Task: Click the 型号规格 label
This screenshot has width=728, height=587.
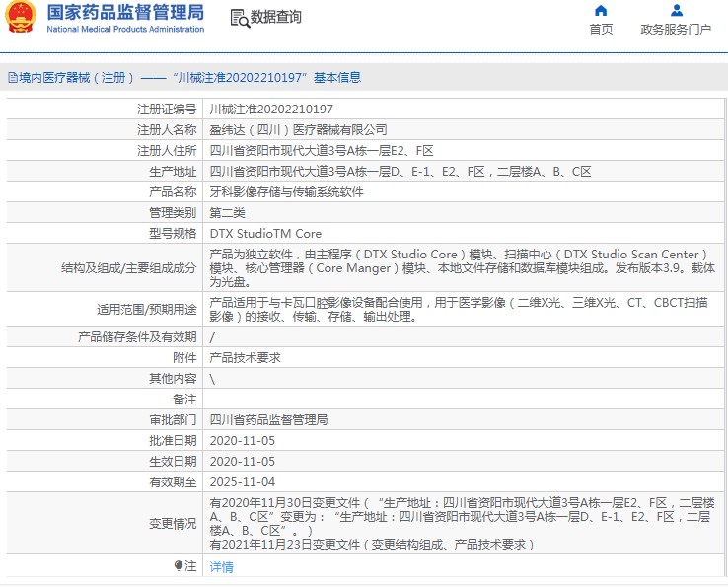Action: pyautogui.click(x=173, y=234)
